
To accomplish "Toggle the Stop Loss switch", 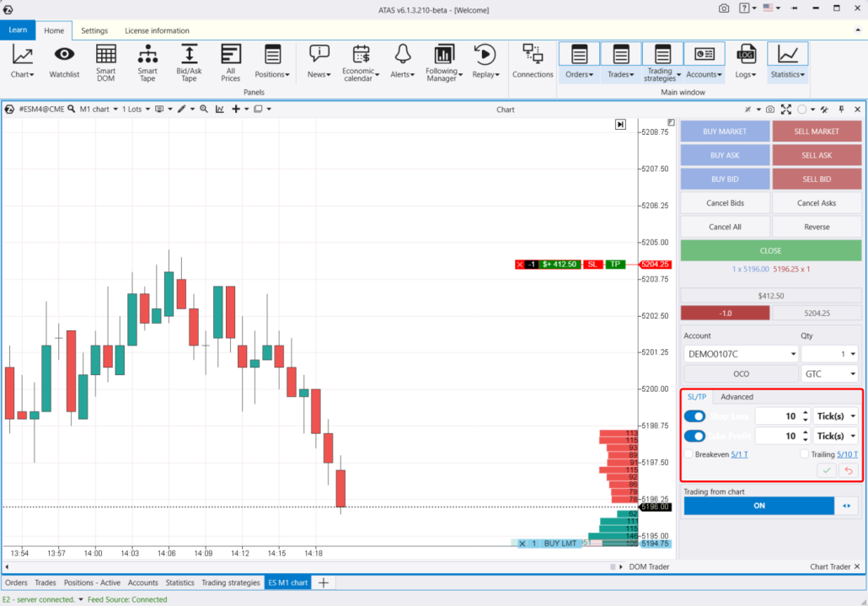I will (x=694, y=416).
